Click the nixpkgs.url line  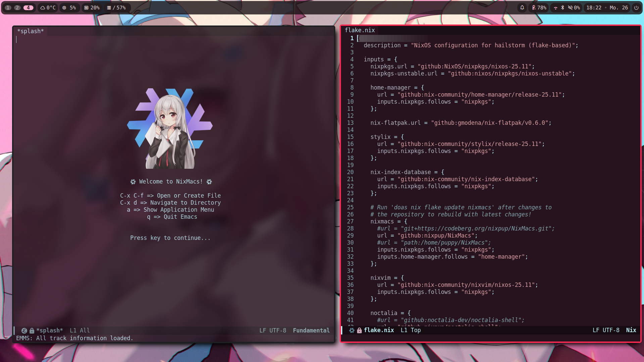click(x=452, y=66)
